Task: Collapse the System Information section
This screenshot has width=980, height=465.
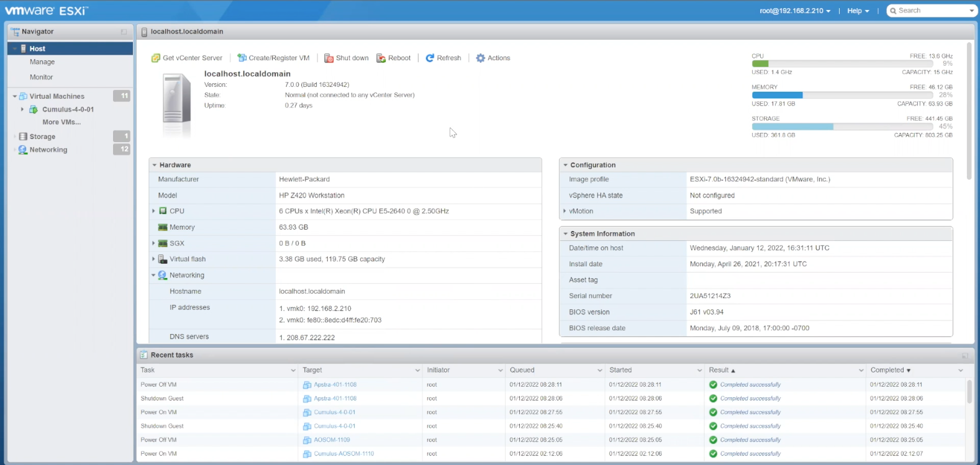Action: coord(565,234)
